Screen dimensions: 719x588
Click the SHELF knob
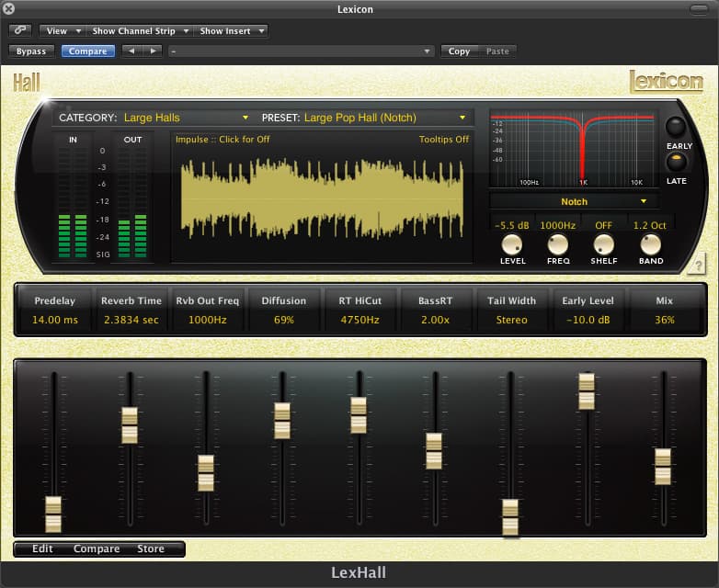pyautogui.click(x=603, y=244)
